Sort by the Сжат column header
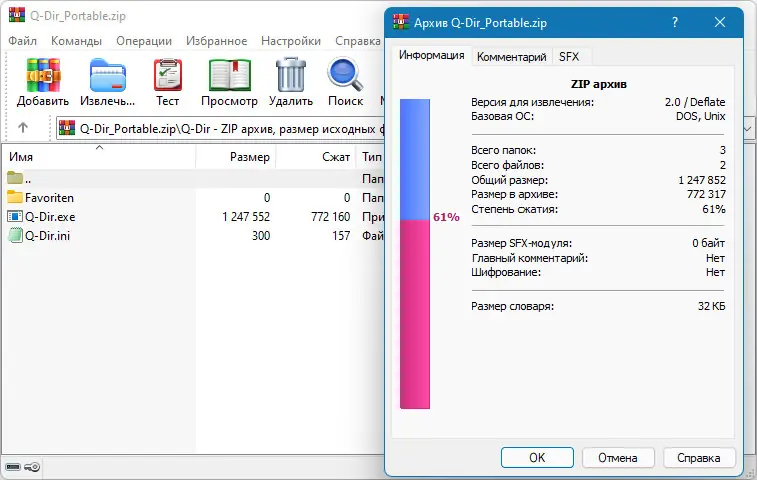Screen dimensions: 757x480 317,156
